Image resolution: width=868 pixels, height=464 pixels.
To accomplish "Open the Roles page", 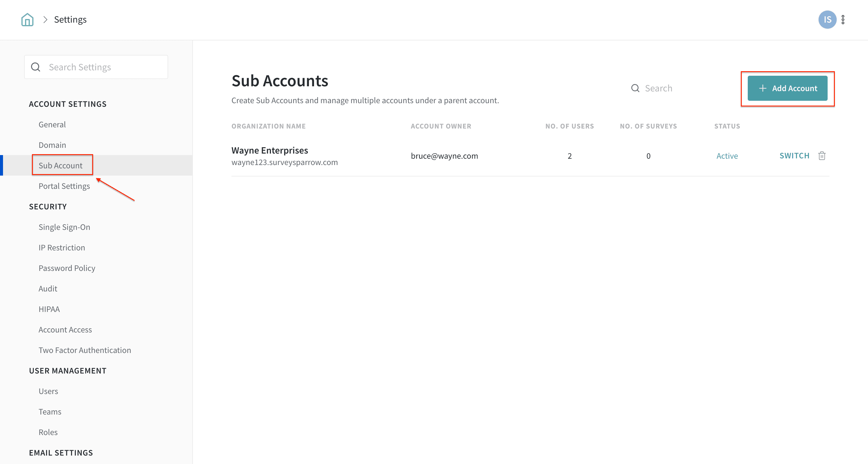I will tap(48, 432).
